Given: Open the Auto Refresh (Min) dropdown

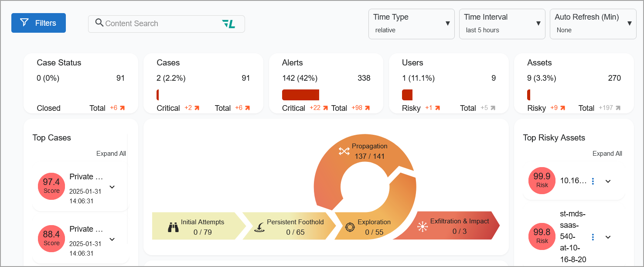Looking at the screenshot, I should pyautogui.click(x=593, y=24).
